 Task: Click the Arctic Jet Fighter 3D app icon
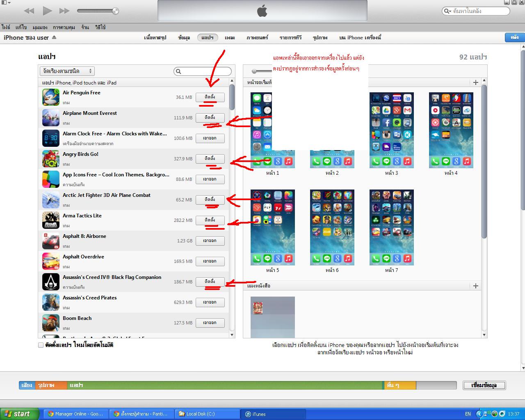(x=51, y=200)
